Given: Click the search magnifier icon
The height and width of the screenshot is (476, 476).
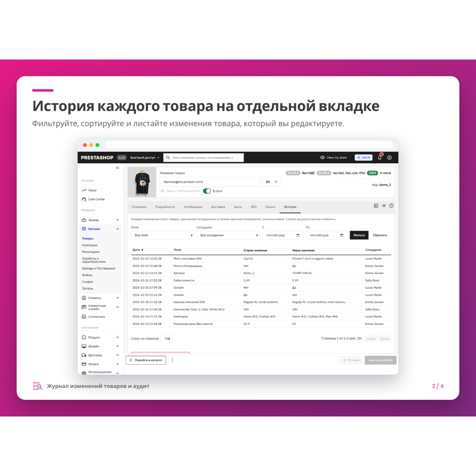Looking at the screenshot, I should 168,158.
